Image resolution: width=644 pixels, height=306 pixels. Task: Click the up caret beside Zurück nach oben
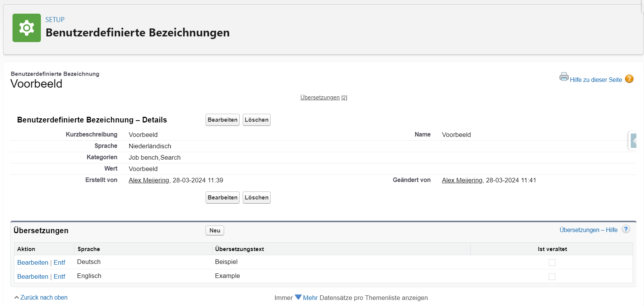16,298
